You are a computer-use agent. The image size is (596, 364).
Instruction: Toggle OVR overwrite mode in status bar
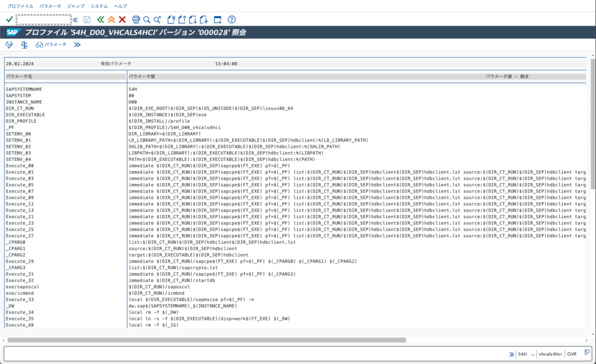point(572,354)
